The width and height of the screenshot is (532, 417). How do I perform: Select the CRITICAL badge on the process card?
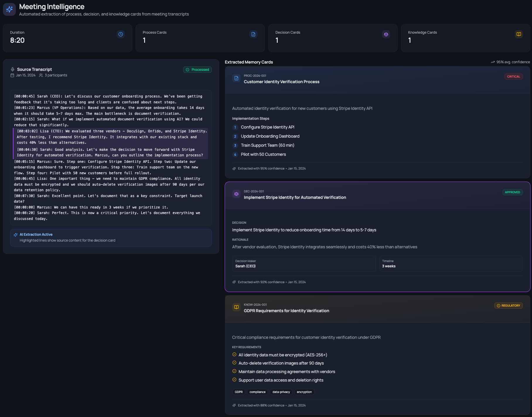514,76
